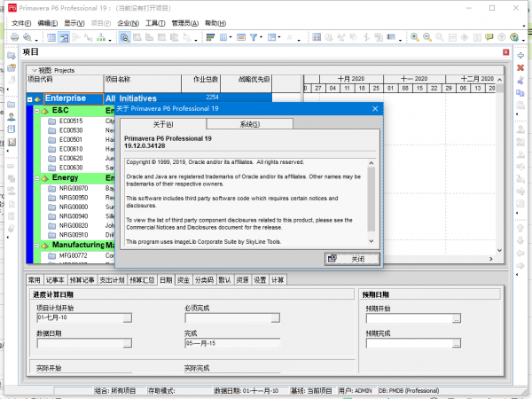Click the 关闭 button in About dialog
This screenshot has width=532, height=399.
(352, 259)
